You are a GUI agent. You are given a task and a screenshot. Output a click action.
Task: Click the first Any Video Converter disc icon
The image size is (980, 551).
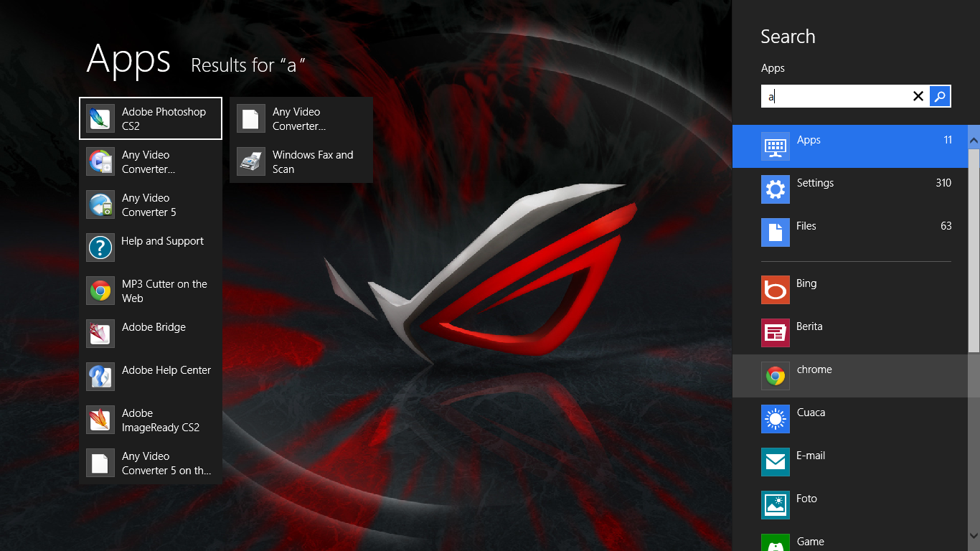(100, 161)
